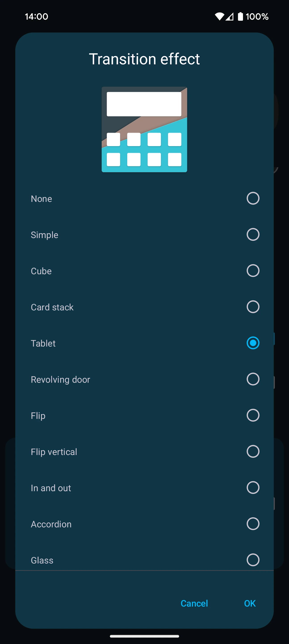Viewport: 289px width, 644px height.
Task: Choose the Revolving door transition
Action: point(253,379)
